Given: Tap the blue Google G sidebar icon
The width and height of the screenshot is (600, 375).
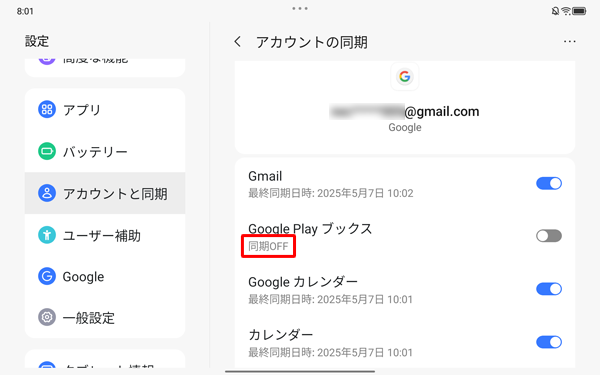Looking at the screenshot, I should [x=47, y=276].
